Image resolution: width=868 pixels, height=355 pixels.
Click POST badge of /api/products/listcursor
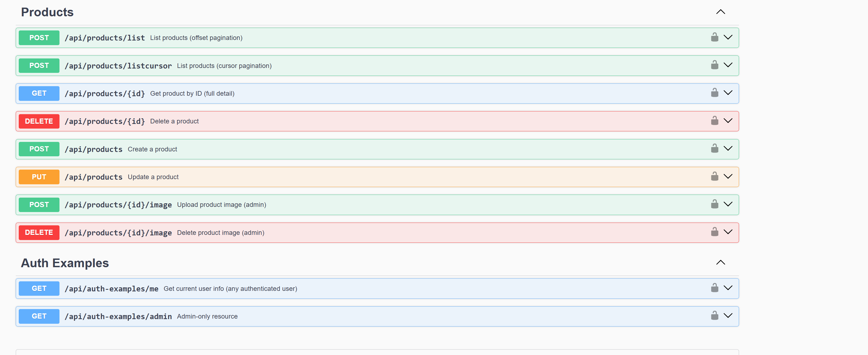click(x=39, y=66)
